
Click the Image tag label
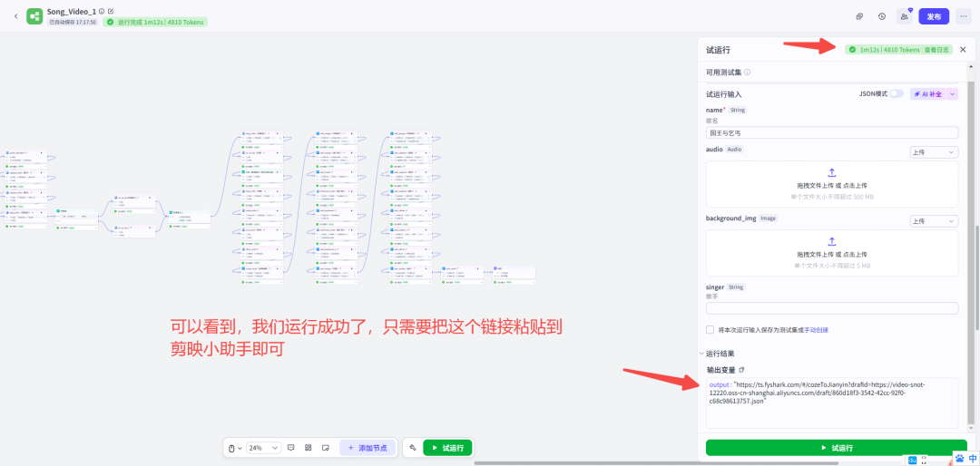click(x=769, y=218)
